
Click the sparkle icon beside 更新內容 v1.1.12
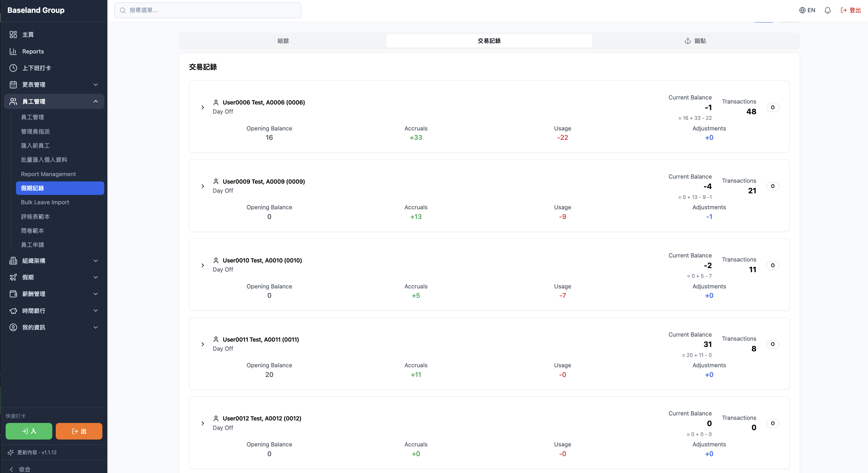(x=10, y=452)
